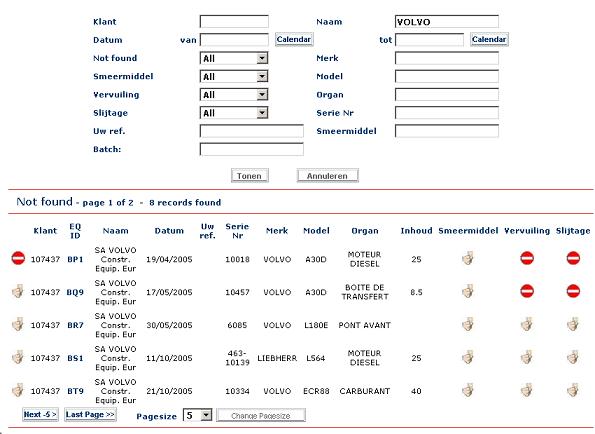Viewport: 595px width, 434px height.
Task: Click the Smeermiddel hand icon in BP1 row
Action: [468, 258]
